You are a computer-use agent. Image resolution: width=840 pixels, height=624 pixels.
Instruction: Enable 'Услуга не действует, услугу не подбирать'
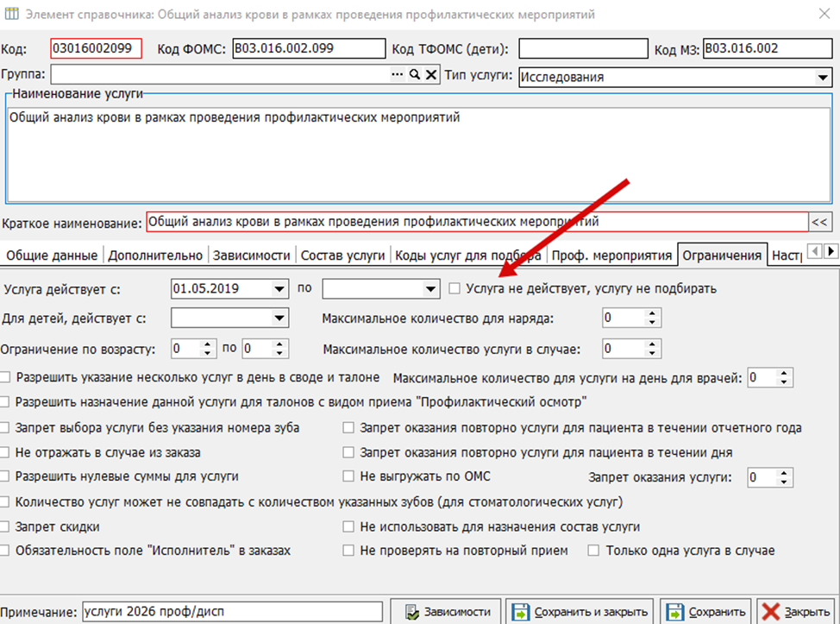(x=454, y=288)
